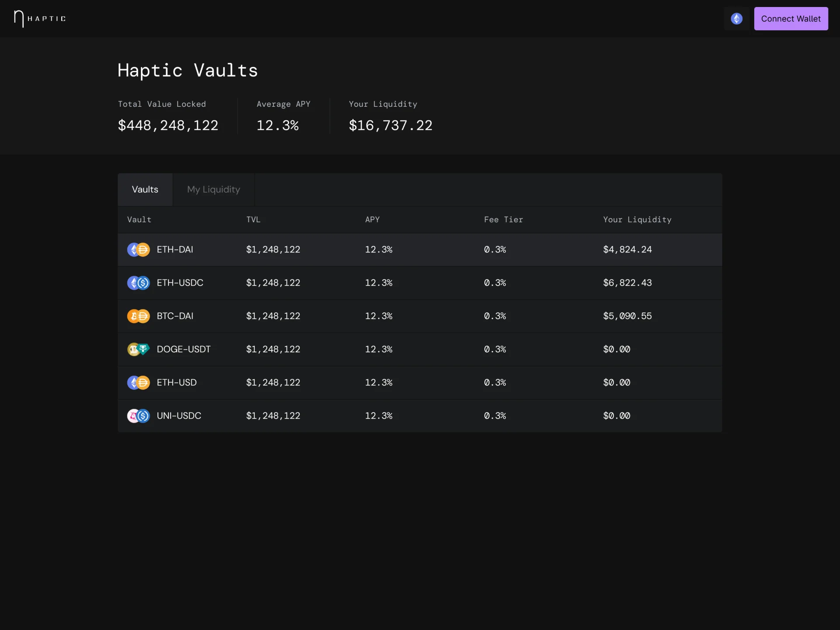Image resolution: width=840 pixels, height=630 pixels.
Task: Click the $0.00 liquidity in ETH-USD row
Action: pyautogui.click(x=616, y=382)
